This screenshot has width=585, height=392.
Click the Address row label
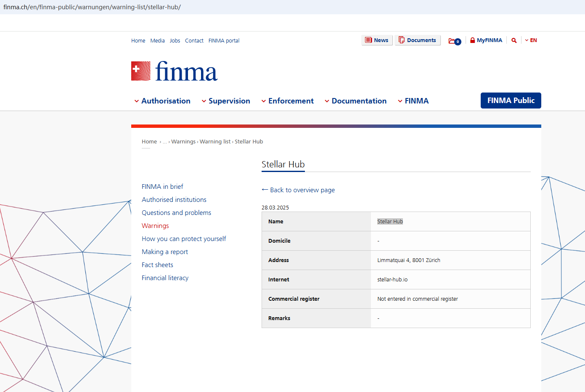(278, 260)
